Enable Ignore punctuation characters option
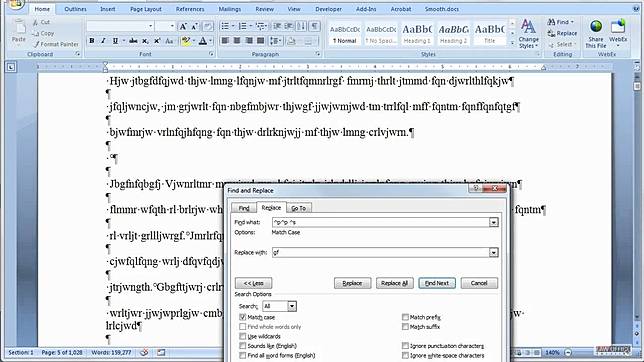This screenshot has height=362, width=644. (405, 346)
